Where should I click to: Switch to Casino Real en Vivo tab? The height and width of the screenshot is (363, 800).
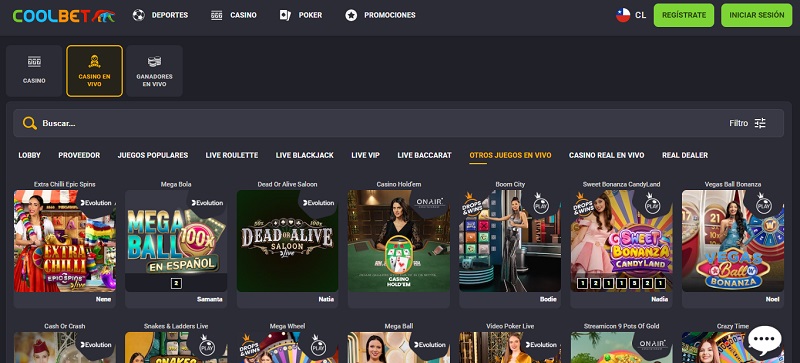tap(607, 155)
